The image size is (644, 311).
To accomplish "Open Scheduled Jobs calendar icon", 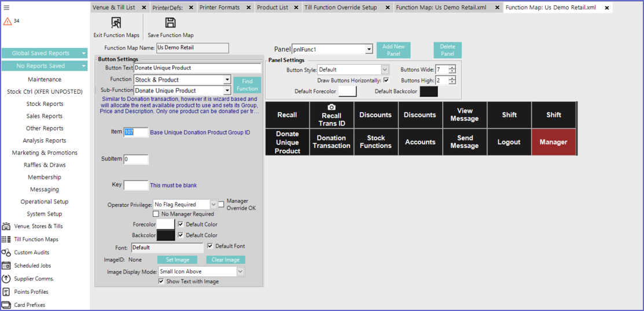I will (6, 265).
